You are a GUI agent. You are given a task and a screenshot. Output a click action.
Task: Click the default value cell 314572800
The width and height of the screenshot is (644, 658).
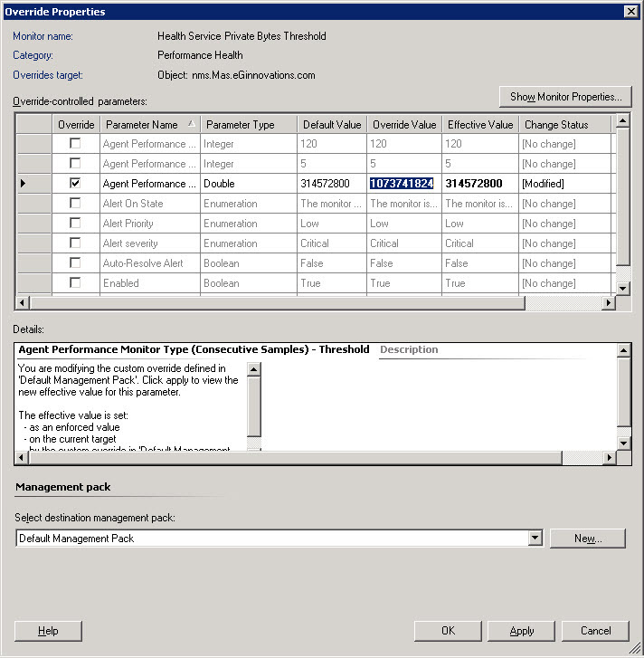click(332, 184)
